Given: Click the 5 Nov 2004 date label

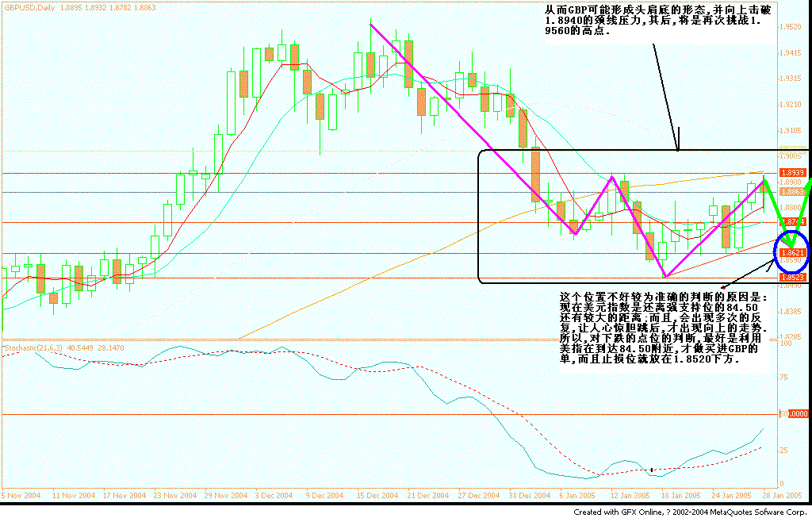Looking at the screenshot, I should click(x=21, y=495).
